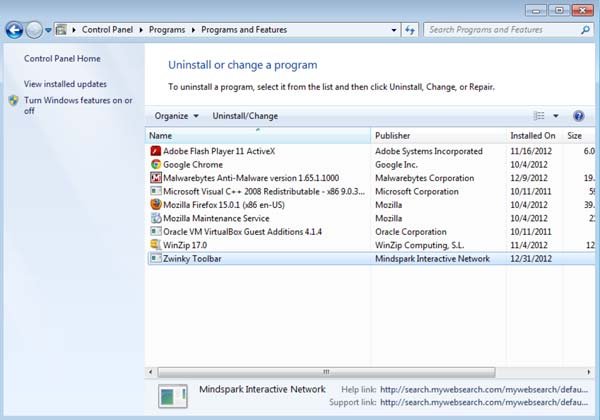
Task: Click the refresh button beside address bar
Action: tap(410, 30)
